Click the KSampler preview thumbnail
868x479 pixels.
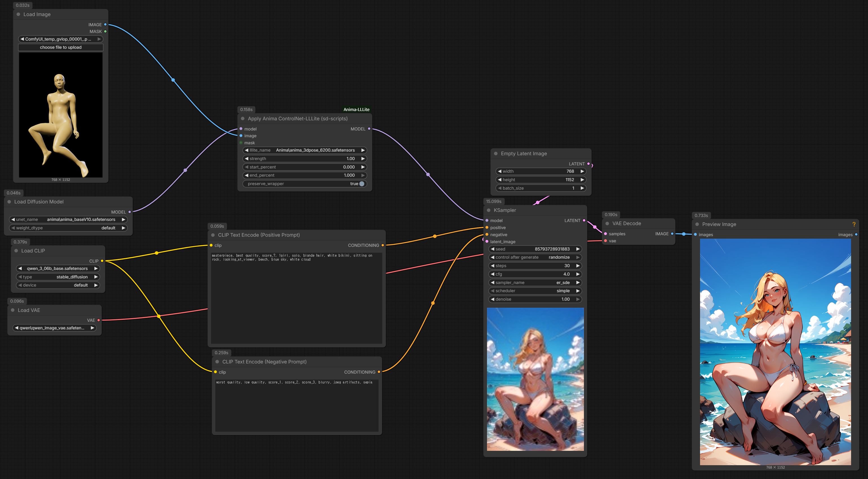(x=535, y=379)
